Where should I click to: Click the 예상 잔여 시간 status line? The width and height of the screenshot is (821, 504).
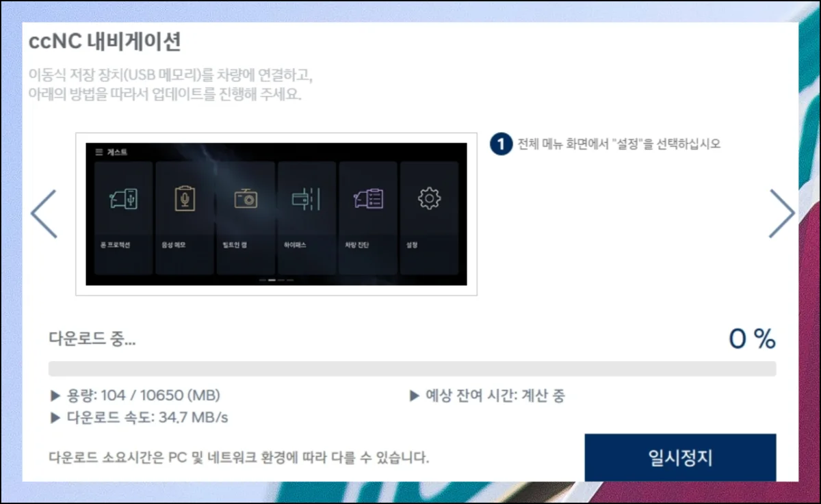point(487,396)
